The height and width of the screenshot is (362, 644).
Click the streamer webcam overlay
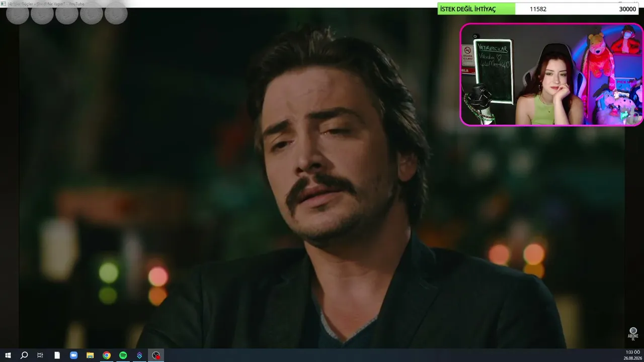552,74
